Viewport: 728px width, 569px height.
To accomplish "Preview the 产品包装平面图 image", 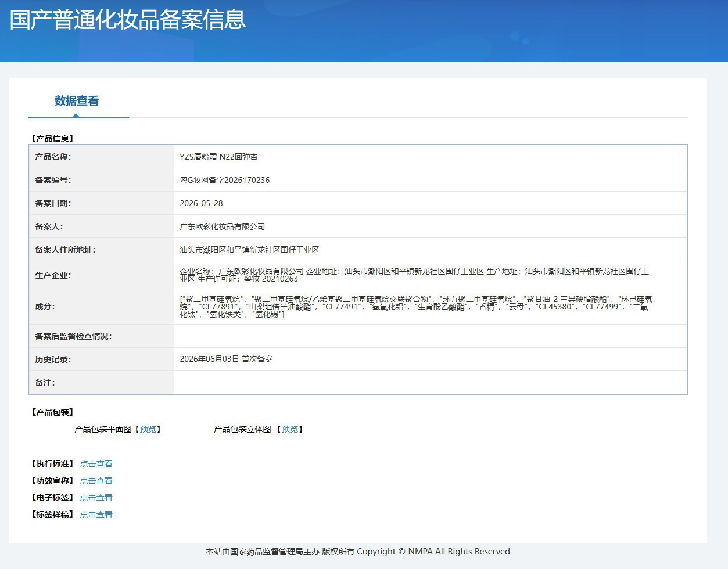I will coord(148,429).
